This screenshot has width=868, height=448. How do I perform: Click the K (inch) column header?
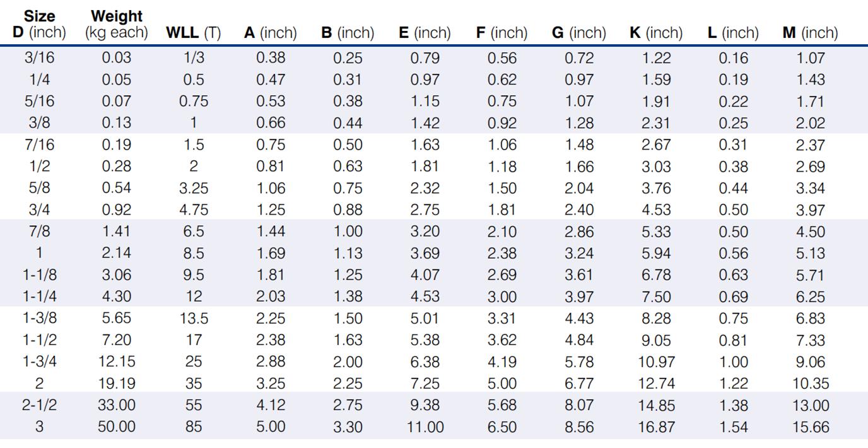coord(656,33)
